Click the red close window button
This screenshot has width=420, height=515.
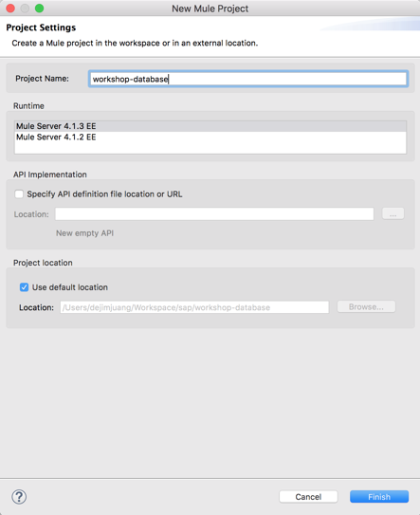[x=10, y=9]
